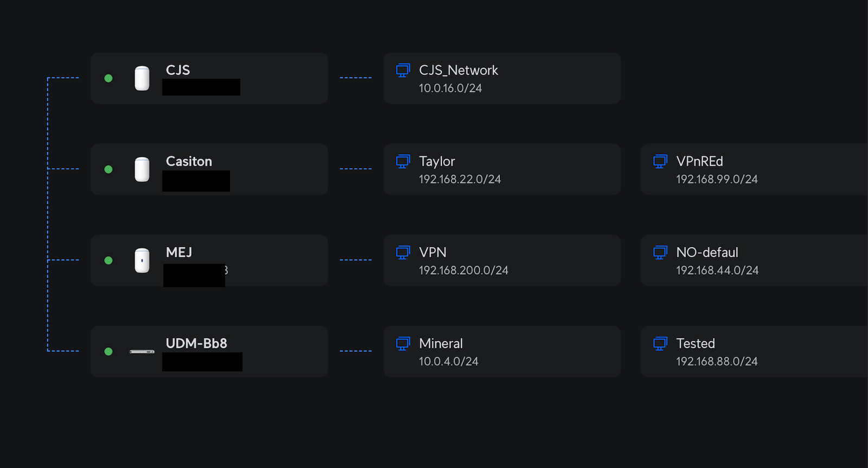Screen dimensions: 868x468
Task: Click the MEJ device icon
Action: pos(142,261)
